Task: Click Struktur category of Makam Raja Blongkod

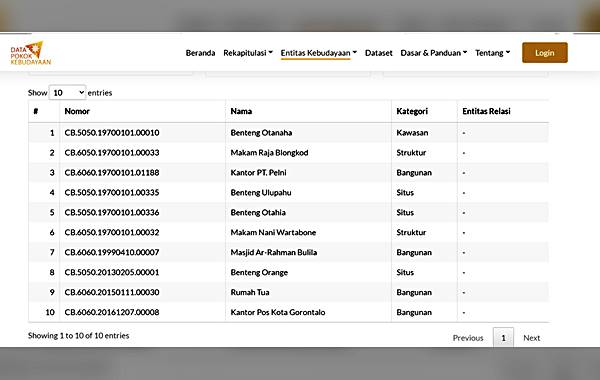Action: click(x=411, y=153)
